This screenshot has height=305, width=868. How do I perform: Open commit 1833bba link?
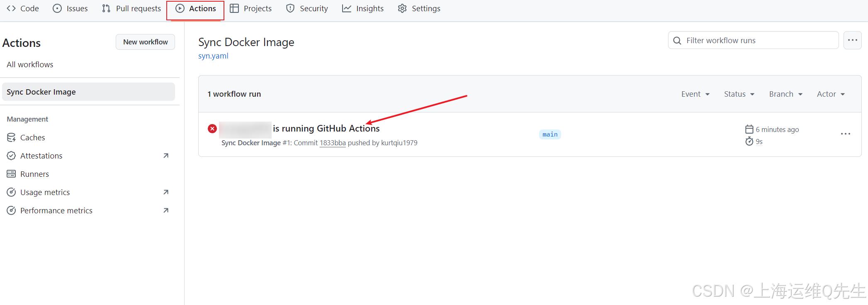pyautogui.click(x=333, y=143)
